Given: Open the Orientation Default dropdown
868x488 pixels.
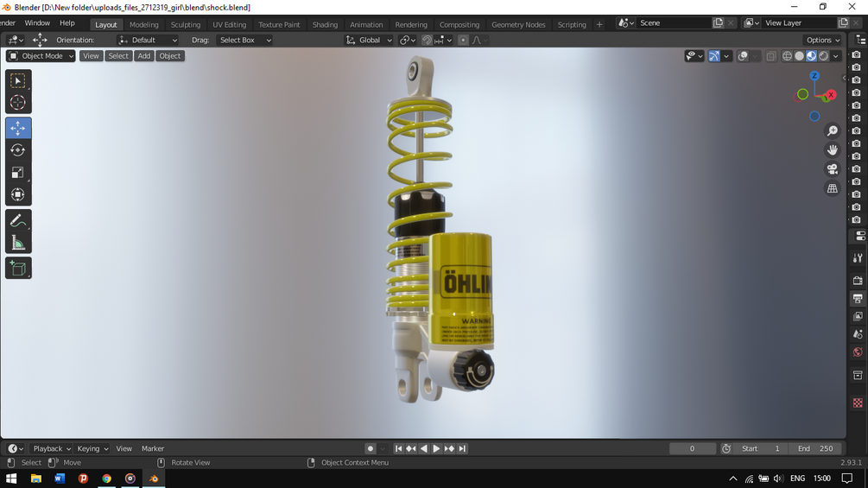Looking at the screenshot, I should pyautogui.click(x=148, y=40).
